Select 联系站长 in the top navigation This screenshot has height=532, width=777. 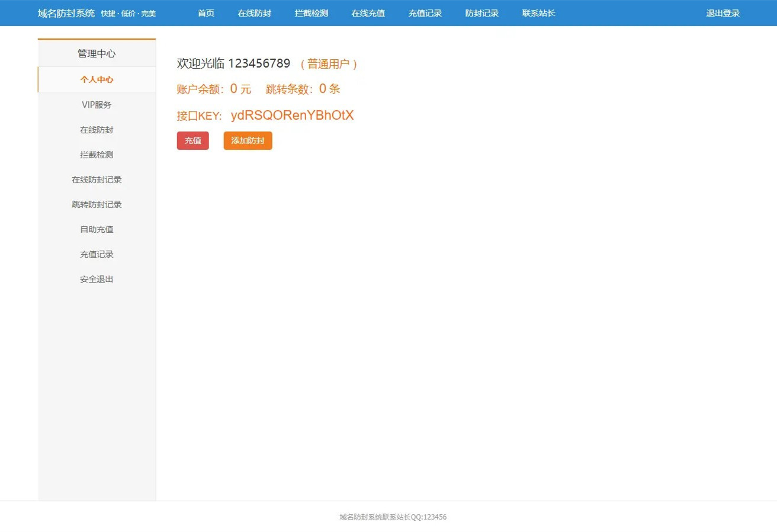pyautogui.click(x=539, y=13)
